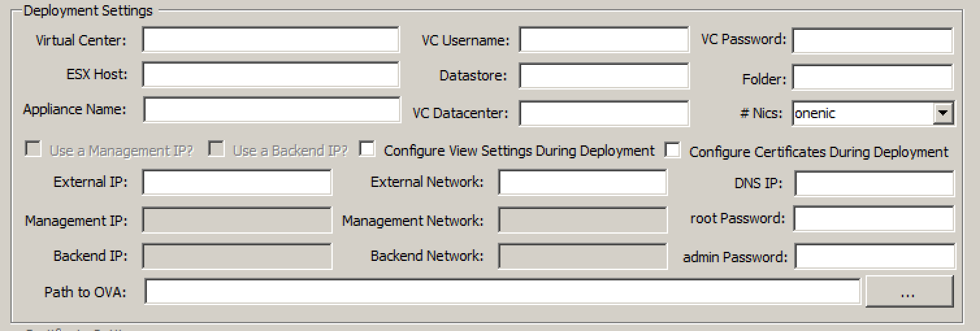Open the # Nics dropdown arrow
980x331 pixels.
(941, 114)
